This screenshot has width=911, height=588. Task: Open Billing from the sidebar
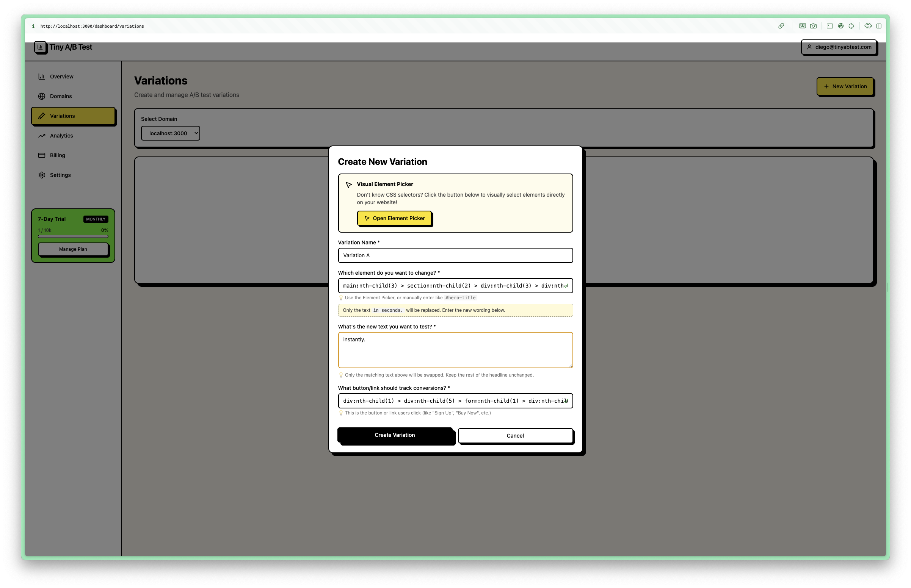(57, 155)
